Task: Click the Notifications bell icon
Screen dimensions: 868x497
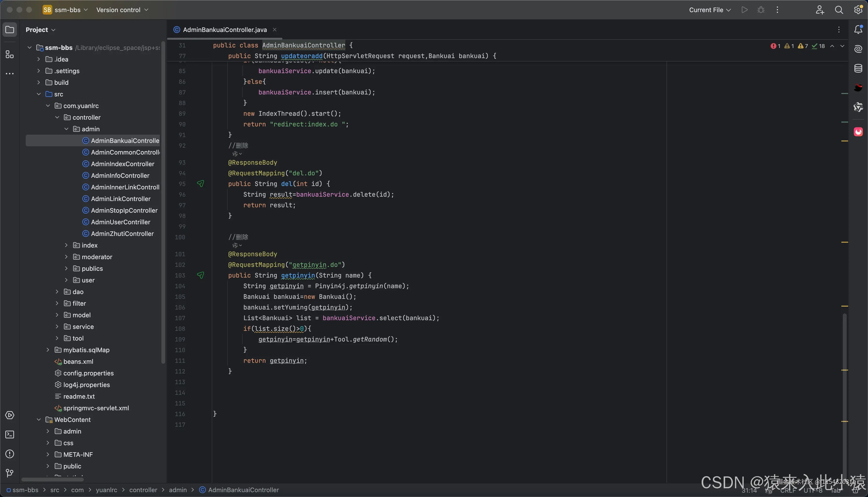Action: pyautogui.click(x=858, y=30)
